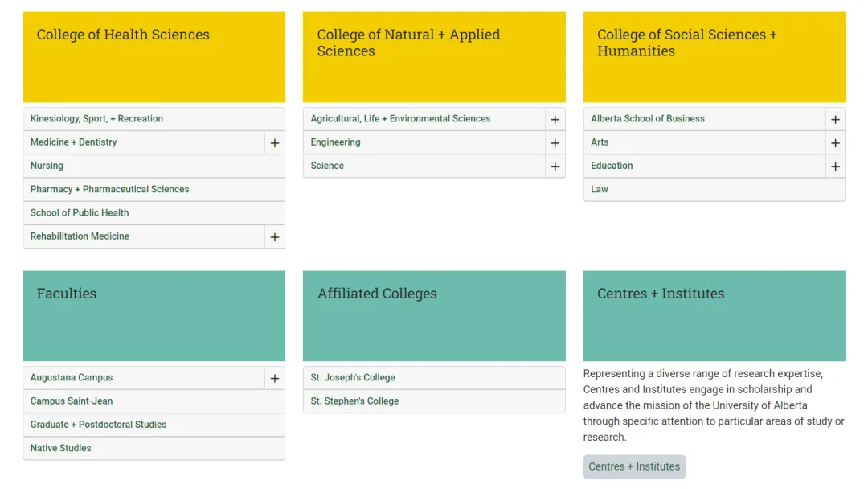The image size is (868, 489).
Task: Open School of Public Health
Action: pos(80,213)
